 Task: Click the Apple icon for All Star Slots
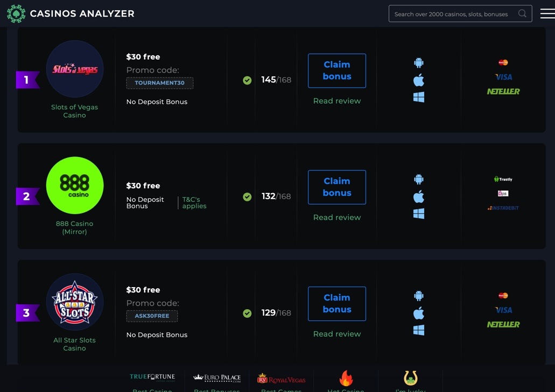419,313
